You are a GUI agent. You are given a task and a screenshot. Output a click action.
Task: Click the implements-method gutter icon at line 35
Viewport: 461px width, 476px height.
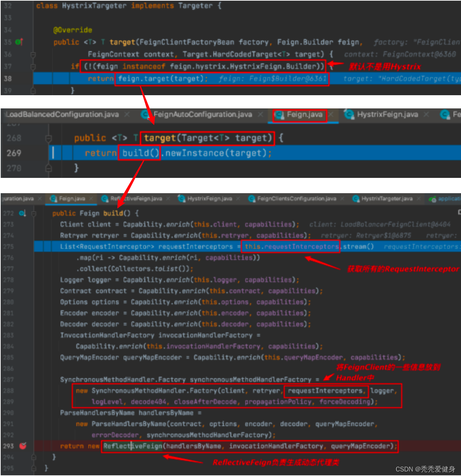click(19, 42)
